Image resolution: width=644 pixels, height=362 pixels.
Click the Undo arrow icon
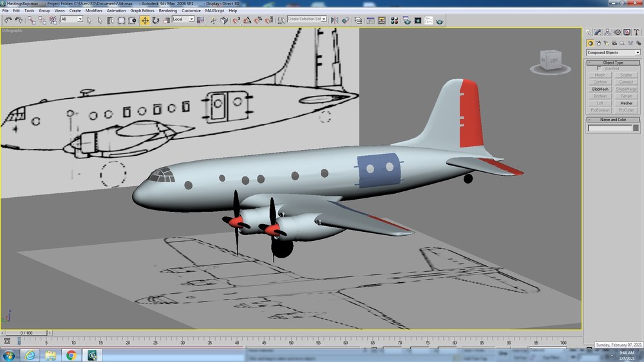click(x=8, y=20)
